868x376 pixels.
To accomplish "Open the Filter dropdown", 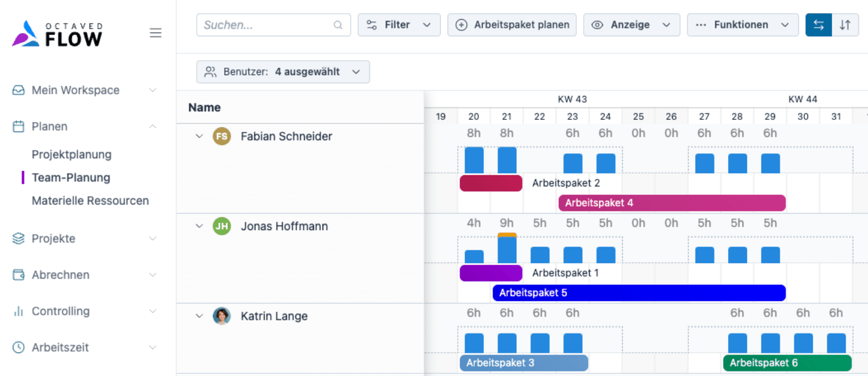I will pyautogui.click(x=399, y=24).
